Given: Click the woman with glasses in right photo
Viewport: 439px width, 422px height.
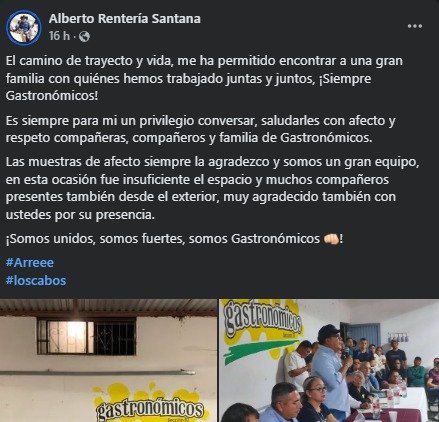Looking at the screenshot, I should 315,398.
